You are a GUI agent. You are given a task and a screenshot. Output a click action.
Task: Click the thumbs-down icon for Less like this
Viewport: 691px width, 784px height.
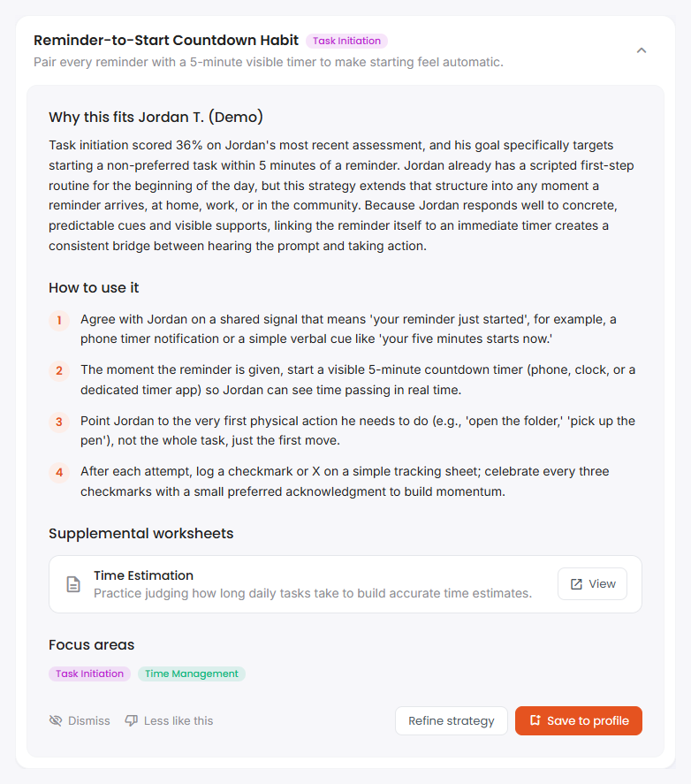(132, 720)
